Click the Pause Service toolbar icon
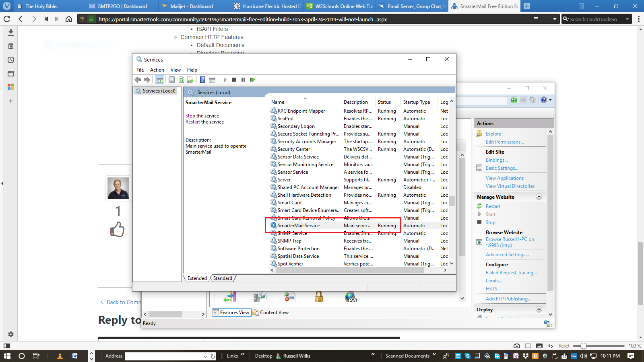Viewport: 644px width, 362px height. point(243,80)
